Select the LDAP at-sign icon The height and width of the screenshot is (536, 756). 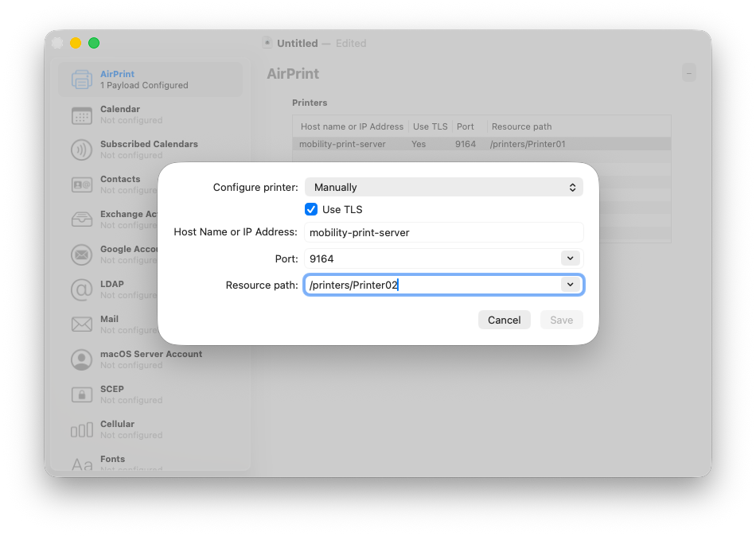tap(81, 289)
